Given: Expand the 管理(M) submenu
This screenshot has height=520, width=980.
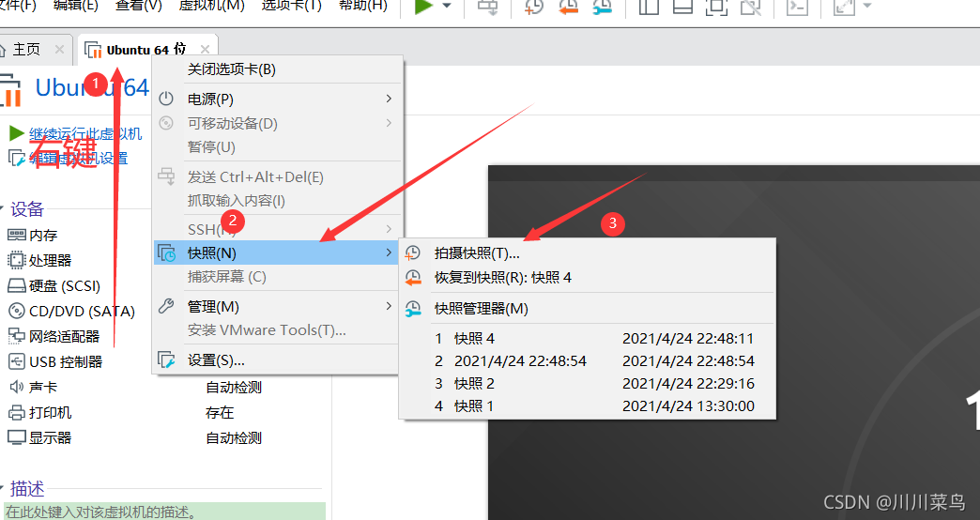Looking at the screenshot, I should tap(276, 306).
